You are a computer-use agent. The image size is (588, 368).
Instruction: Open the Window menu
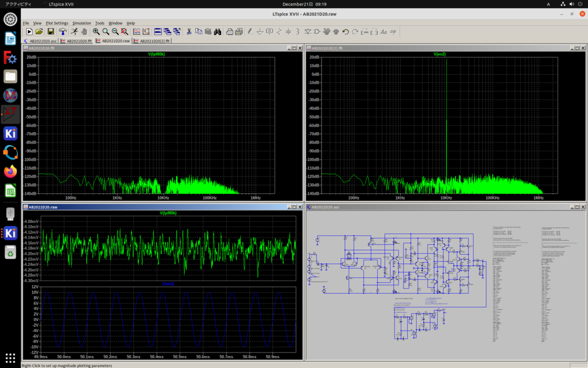(x=115, y=23)
